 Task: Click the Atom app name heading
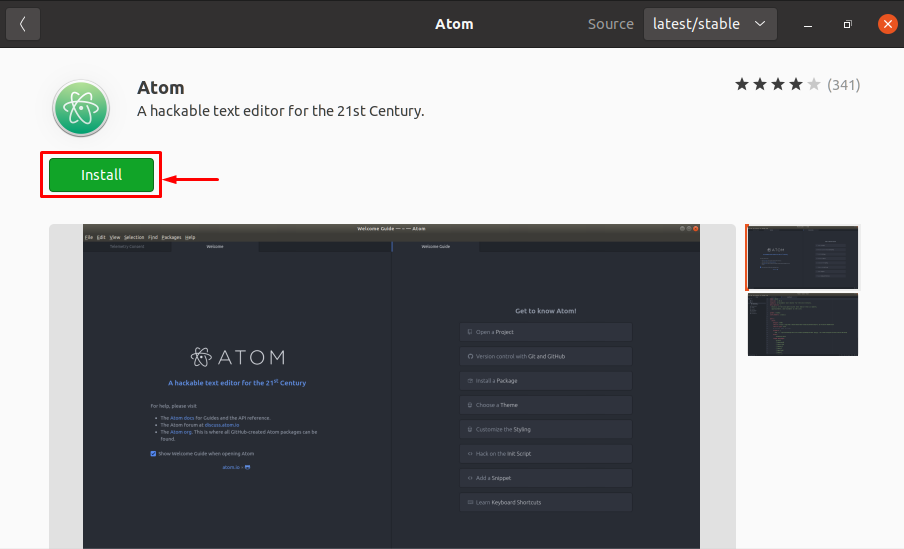tap(161, 88)
